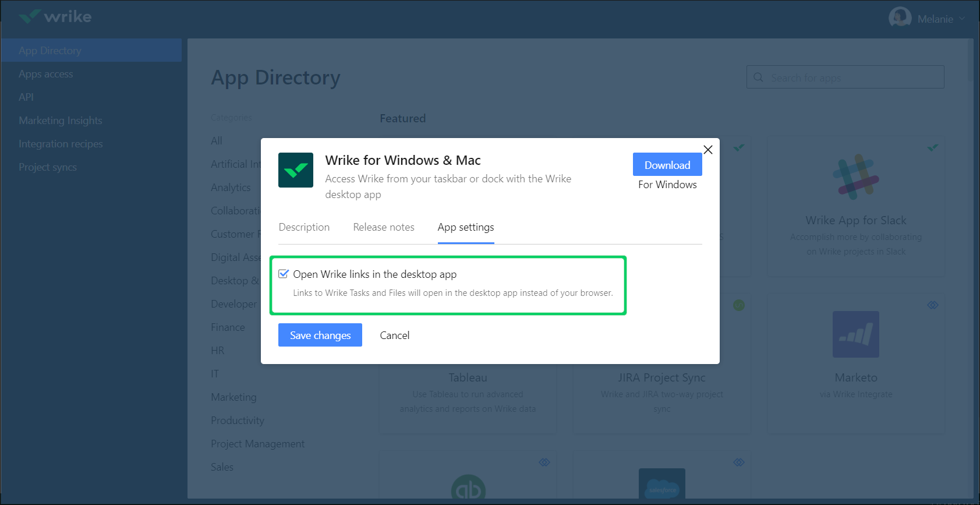
Task: Select the Productivity category
Action: tap(238, 421)
